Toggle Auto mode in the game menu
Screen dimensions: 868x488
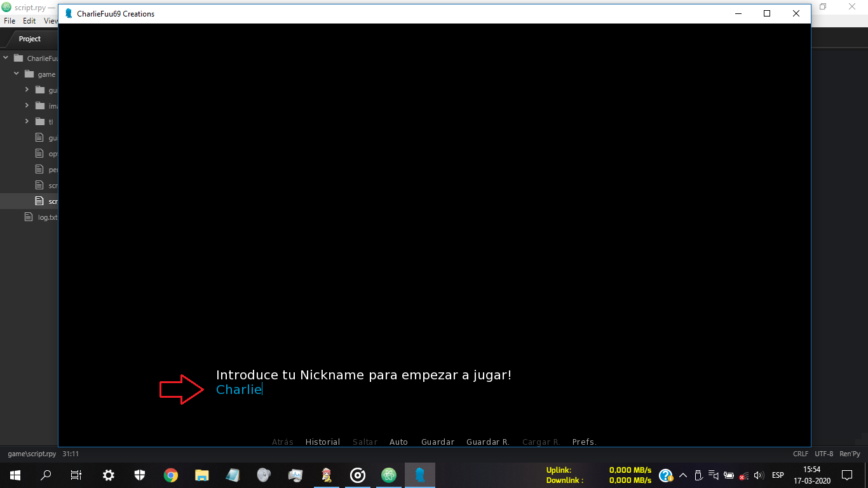pos(398,442)
